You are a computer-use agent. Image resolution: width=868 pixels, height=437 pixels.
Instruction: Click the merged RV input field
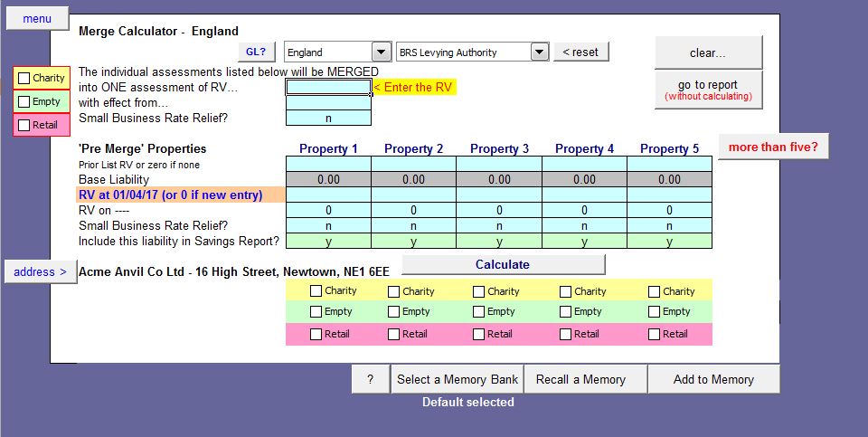pyautogui.click(x=328, y=88)
